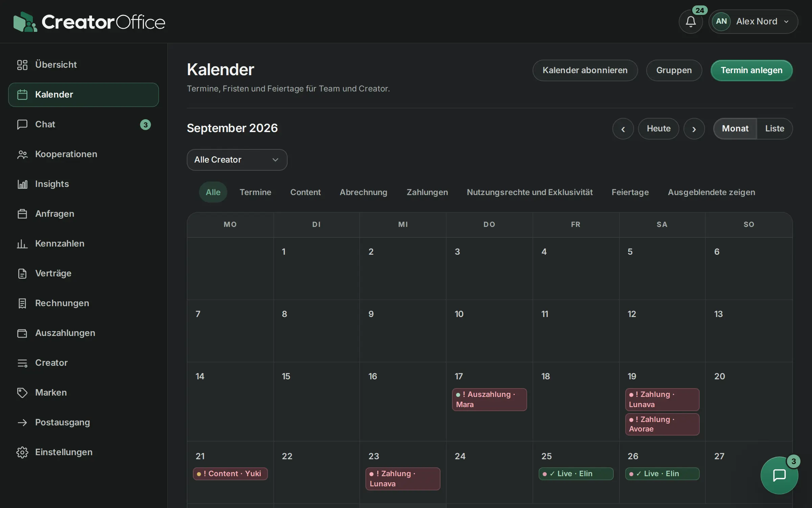Filter by Termine tab
Viewport: 812px width, 508px height.
pos(255,192)
